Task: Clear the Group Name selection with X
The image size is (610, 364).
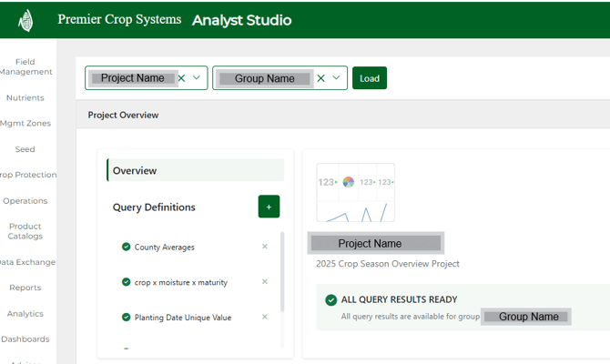Action: 320,78
